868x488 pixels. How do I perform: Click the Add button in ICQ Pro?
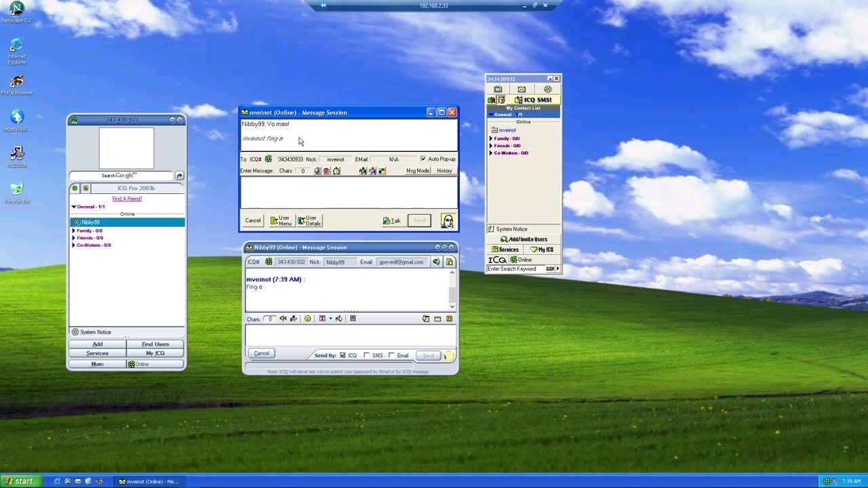coord(98,344)
